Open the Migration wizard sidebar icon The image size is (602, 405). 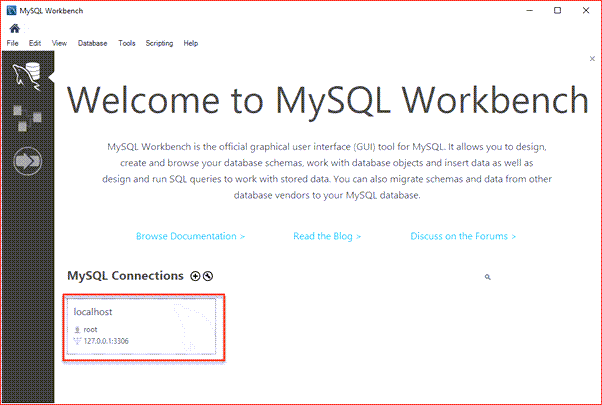coord(27,162)
